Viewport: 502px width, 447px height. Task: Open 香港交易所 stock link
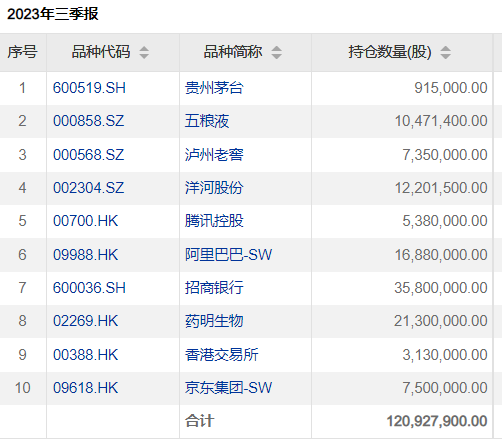221,355
